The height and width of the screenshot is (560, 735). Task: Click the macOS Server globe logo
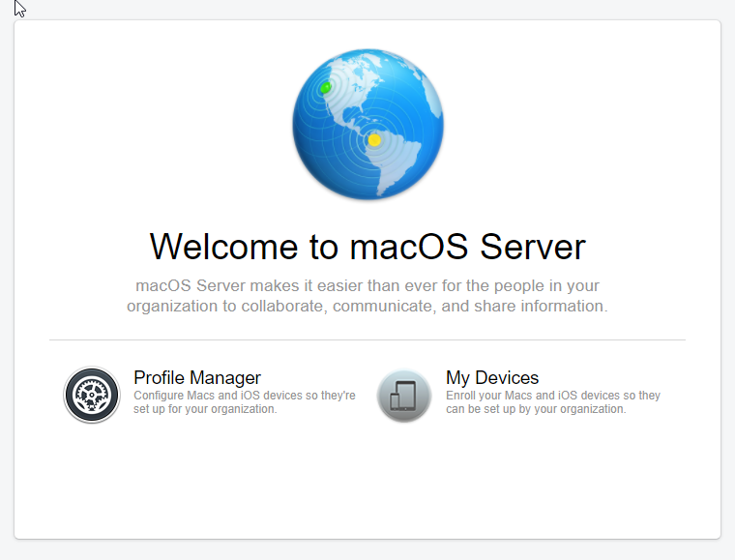point(367,125)
